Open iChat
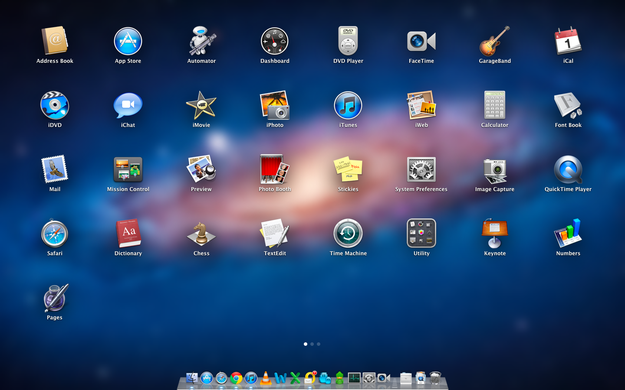625x390 pixels. [x=128, y=105]
